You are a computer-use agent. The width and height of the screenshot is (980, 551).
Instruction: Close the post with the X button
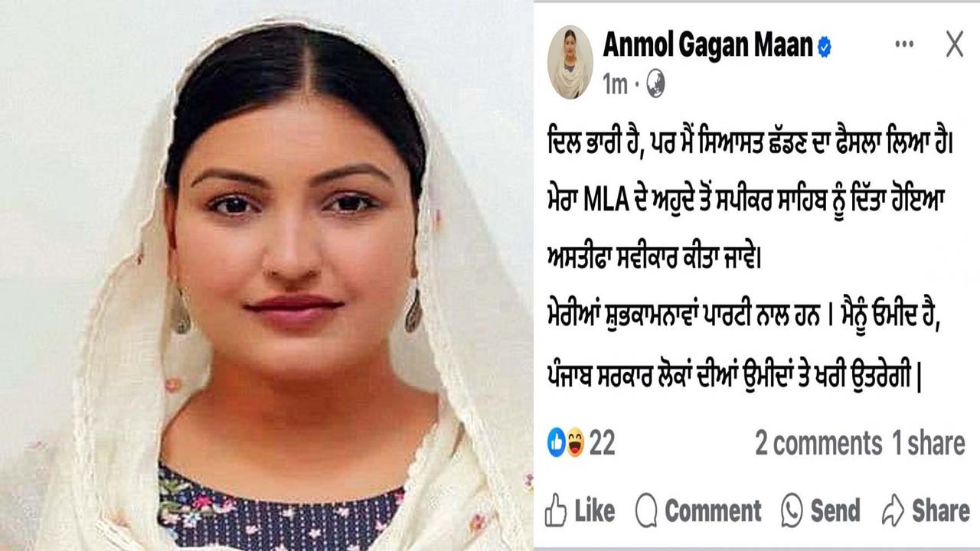(955, 45)
